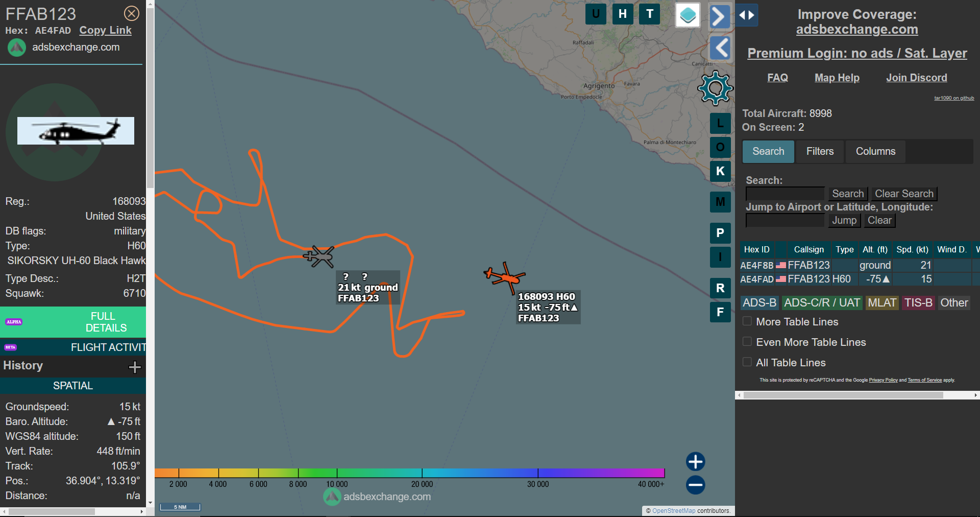Click the H map toggle button
The width and height of the screenshot is (980, 517).
pos(623,14)
